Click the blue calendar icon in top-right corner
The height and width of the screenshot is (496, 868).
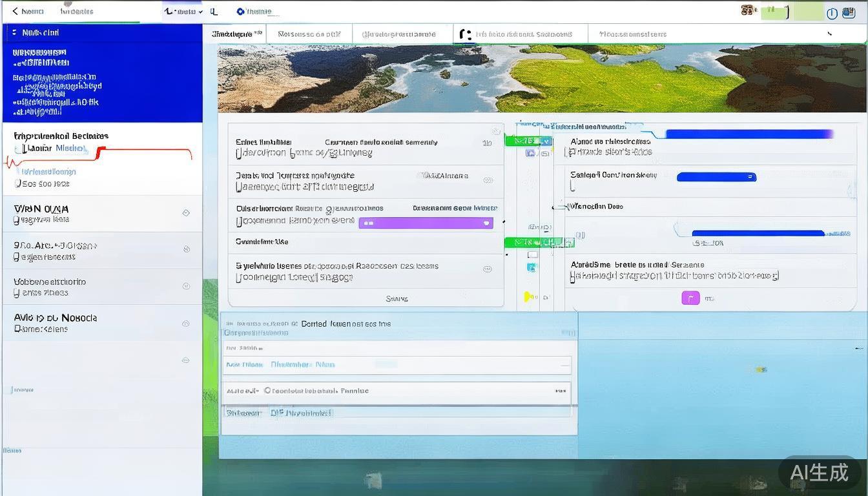849,13
